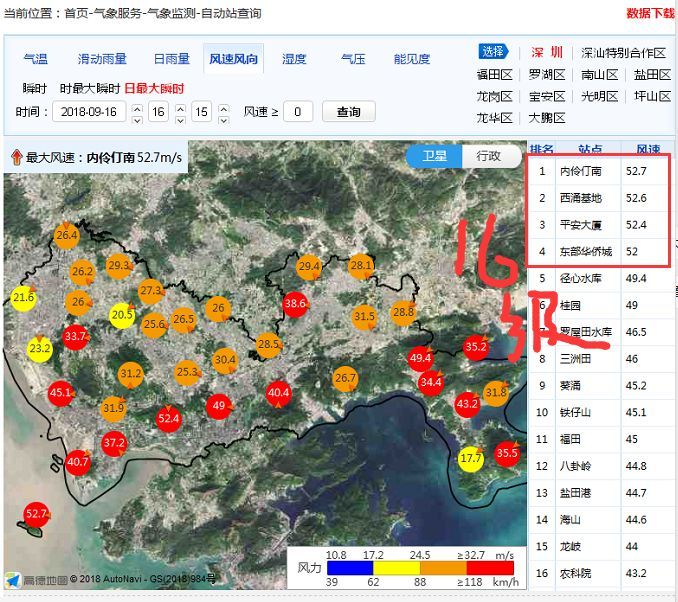The image size is (678, 602).
Task: Open the orange 28.1 station marker
Action: point(361,266)
